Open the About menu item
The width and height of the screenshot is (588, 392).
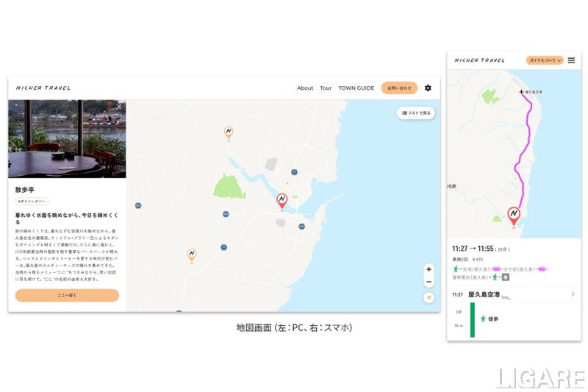pyautogui.click(x=305, y=88)
